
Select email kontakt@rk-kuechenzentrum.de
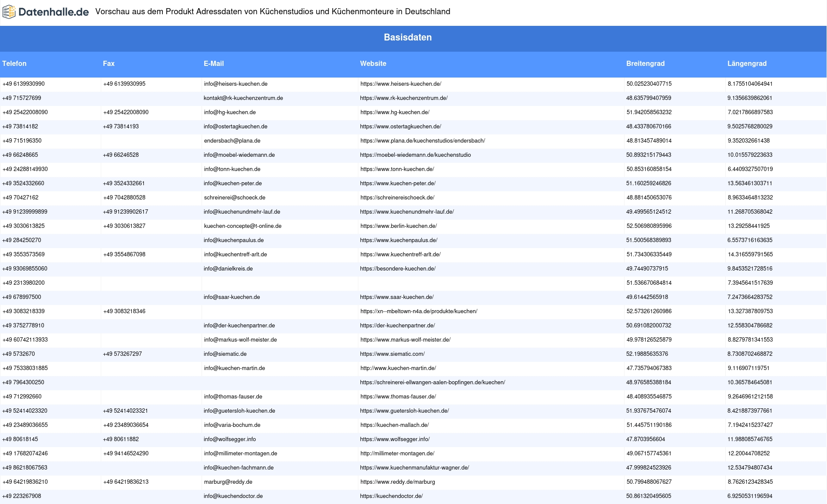243,98
